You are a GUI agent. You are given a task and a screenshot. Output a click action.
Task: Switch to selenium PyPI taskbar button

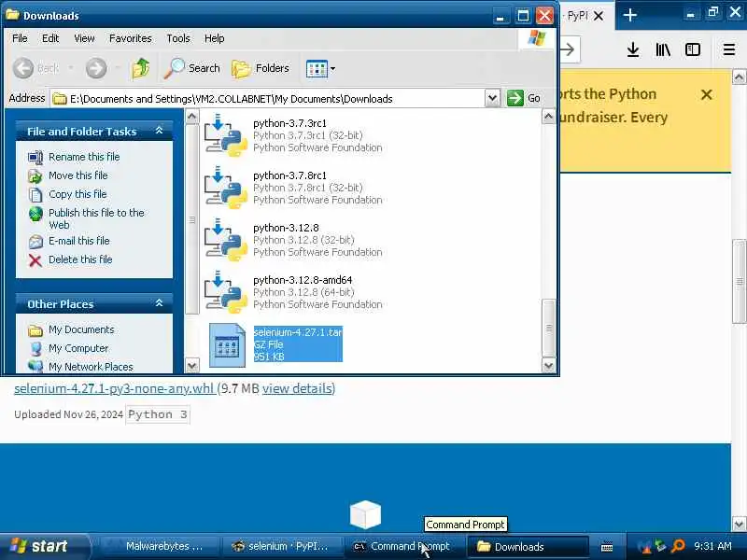283,547
